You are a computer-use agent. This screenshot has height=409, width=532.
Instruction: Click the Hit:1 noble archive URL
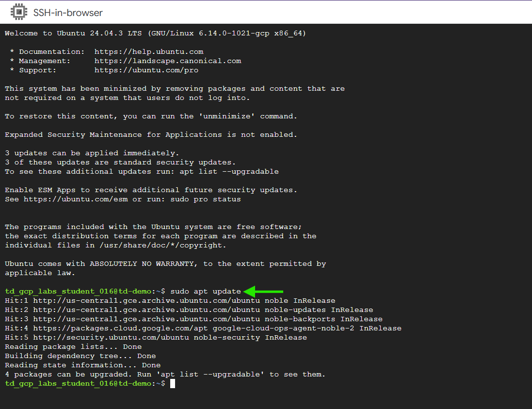click(139, 300)
